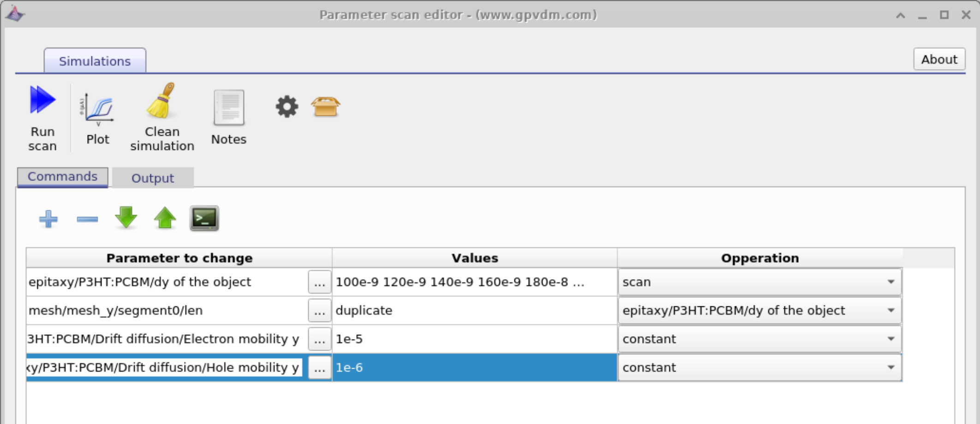Image resolution: width=980 pixels, height=424 pixels.
Task: Move command down using green down arrow
Action: (x=126, y=219)
